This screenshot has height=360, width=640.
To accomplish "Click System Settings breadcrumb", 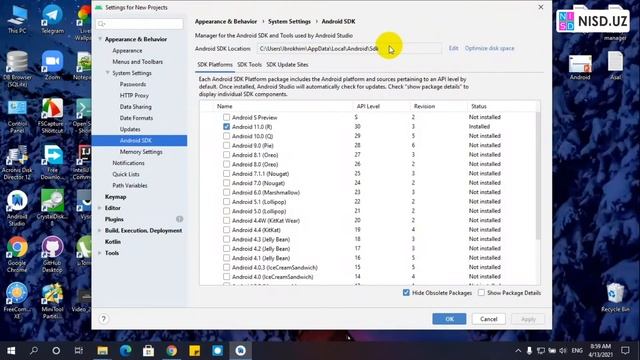I will pos(289,22).
